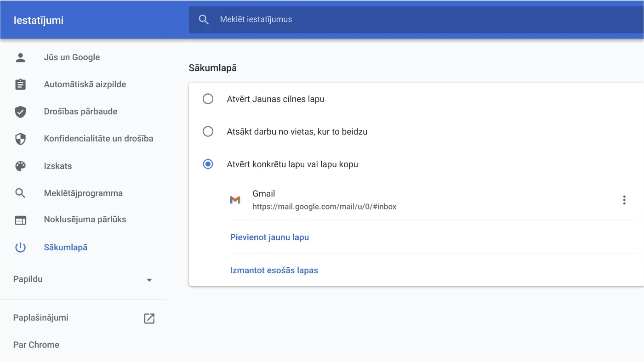Click the Noklusējuma pārlūks browser icon
The image size is (644, 361).
point(20,220)
